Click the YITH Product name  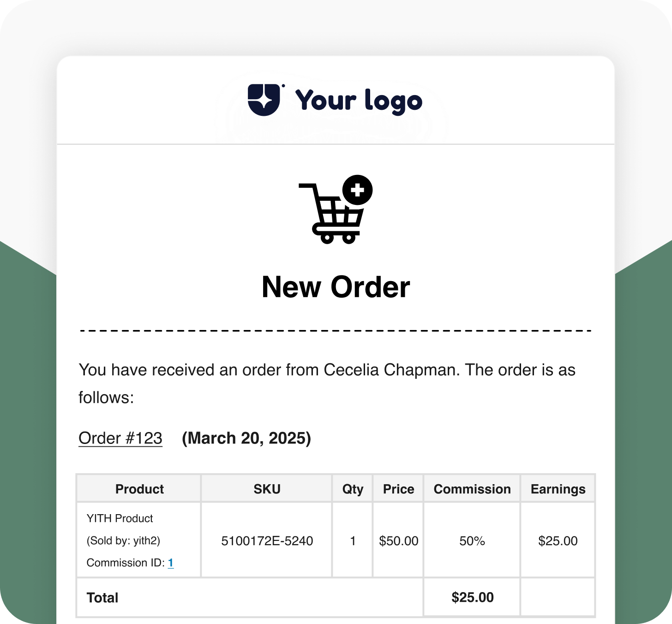(120, 518)
